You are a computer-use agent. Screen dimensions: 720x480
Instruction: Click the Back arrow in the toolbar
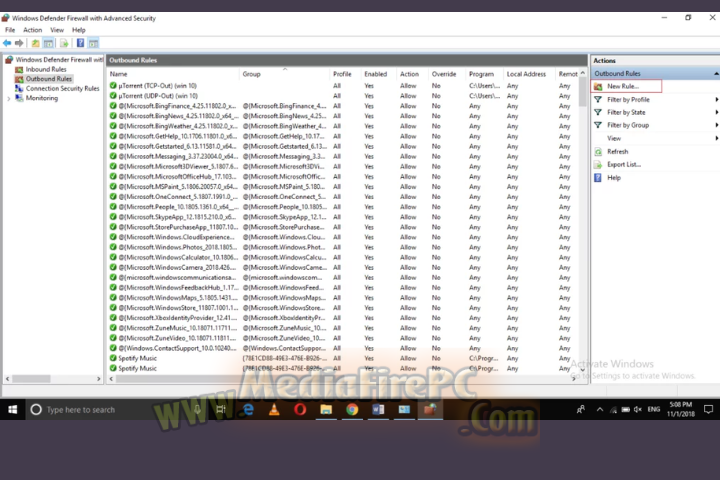coord(7,43)
